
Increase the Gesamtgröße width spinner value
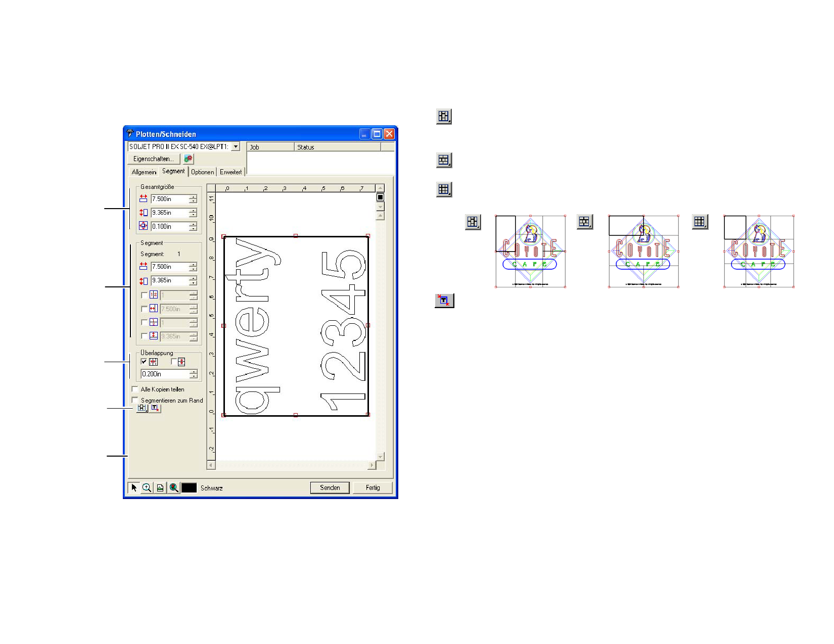tap(193, 197)
